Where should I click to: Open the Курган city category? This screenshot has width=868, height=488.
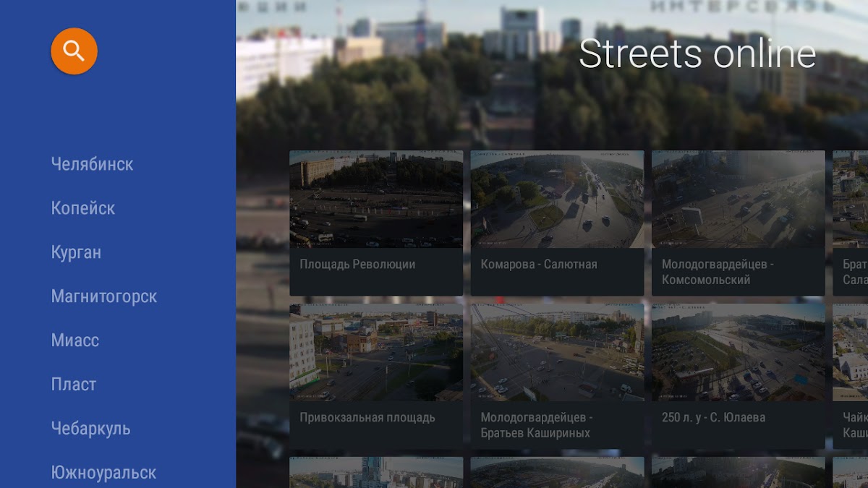[x=76, y=252]
